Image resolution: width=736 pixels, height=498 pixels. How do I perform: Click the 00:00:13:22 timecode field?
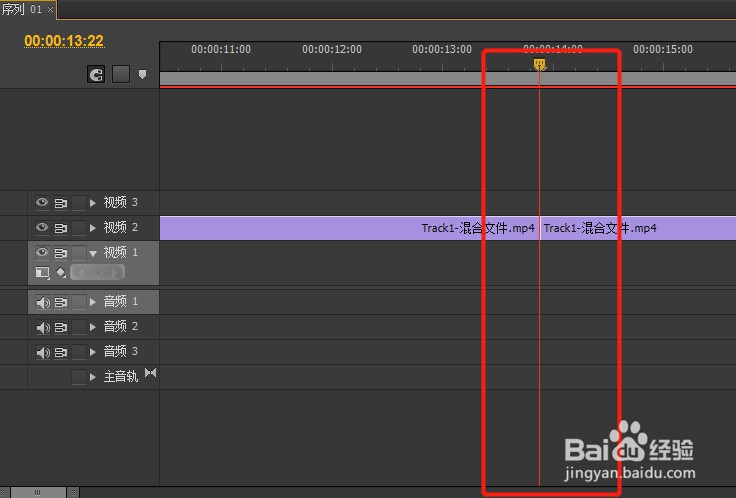tap(64, 41)
